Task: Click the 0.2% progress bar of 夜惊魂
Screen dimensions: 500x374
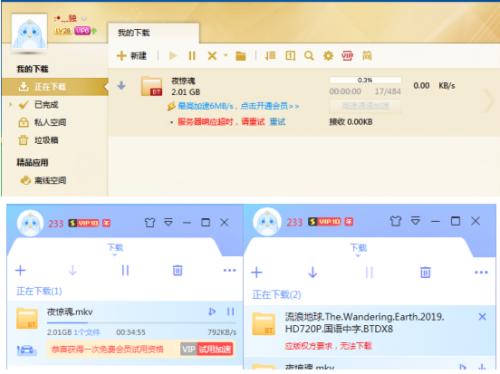Action: 365,80
